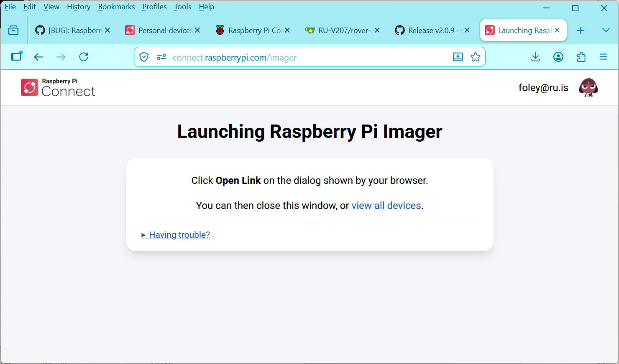The image size is (619, 364).
Task: Go back to the previous page
Action: [x=38, y=57]
